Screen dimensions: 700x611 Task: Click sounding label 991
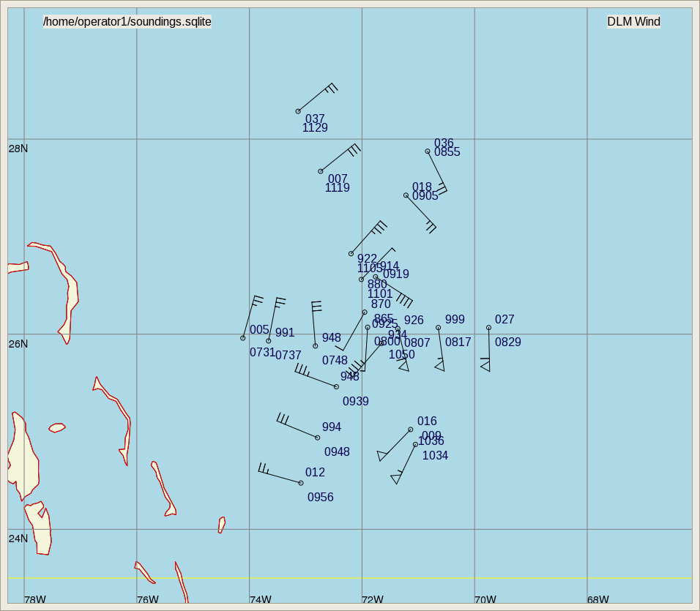[285, 333]
